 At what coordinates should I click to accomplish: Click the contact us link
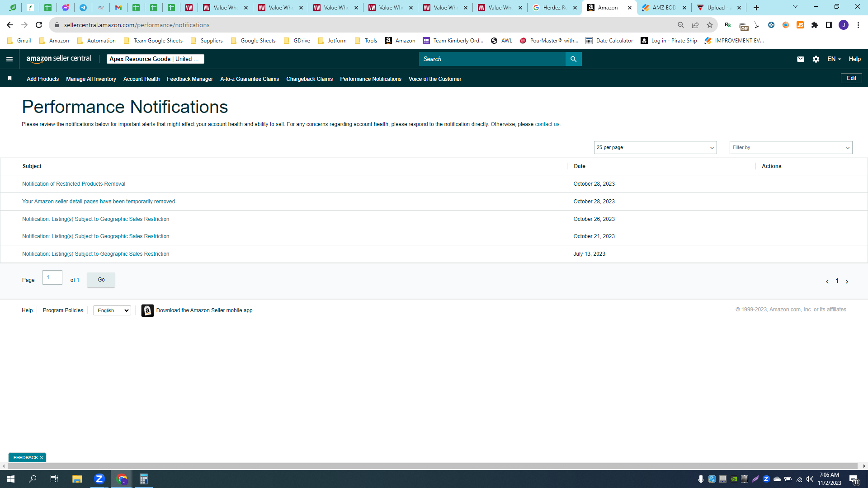pos(547,124)
